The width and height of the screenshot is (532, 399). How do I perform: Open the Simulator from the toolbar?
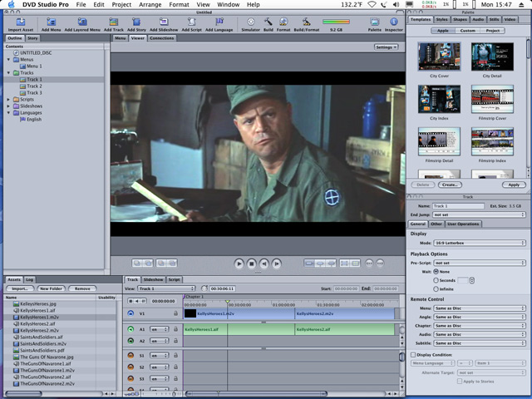point(251,22)
